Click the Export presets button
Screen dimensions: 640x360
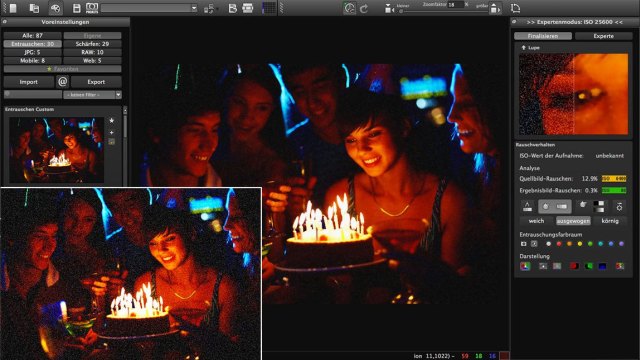96,82
